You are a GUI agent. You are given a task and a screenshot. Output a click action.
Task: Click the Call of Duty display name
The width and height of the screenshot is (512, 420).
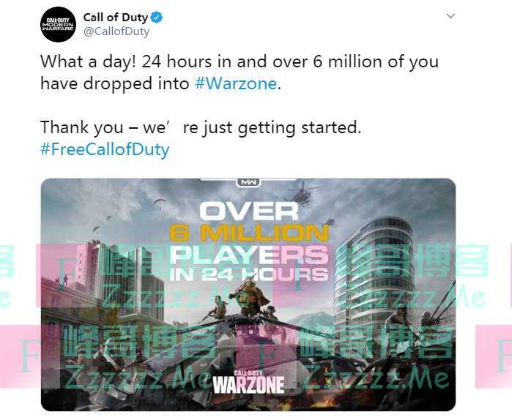click(116, 18)
